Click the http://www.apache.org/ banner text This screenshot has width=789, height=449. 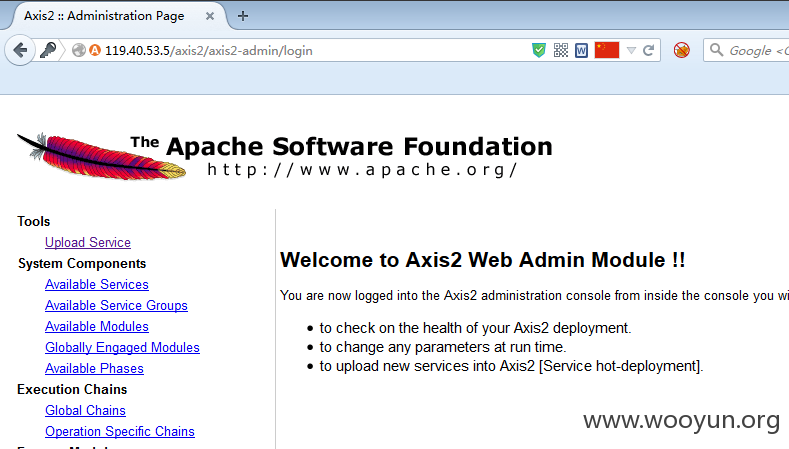tap(362, 170)
